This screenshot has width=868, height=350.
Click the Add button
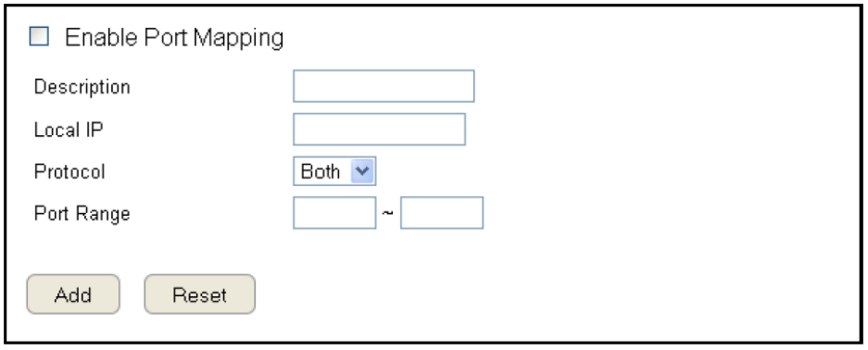(x=73, y=294)
